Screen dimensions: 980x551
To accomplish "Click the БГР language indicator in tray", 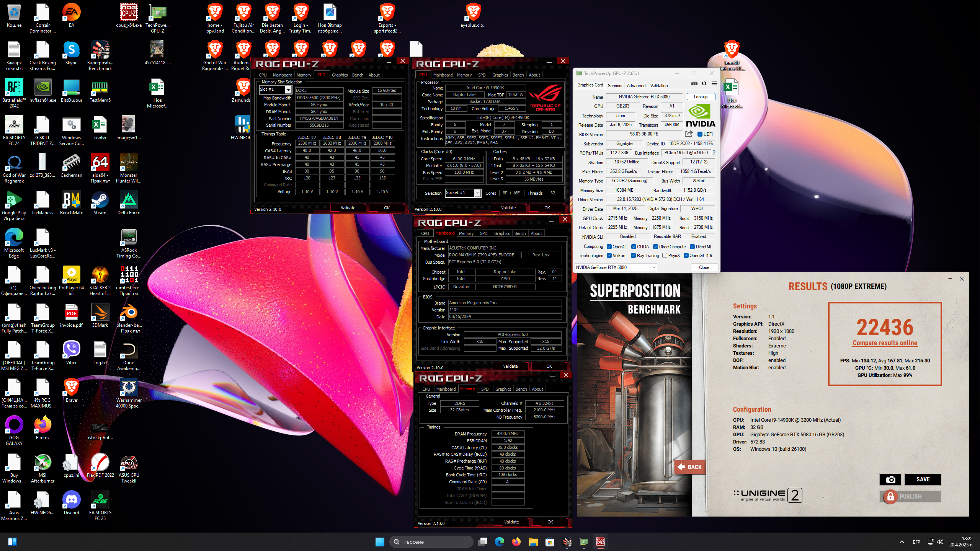I will tap(916, 542).
